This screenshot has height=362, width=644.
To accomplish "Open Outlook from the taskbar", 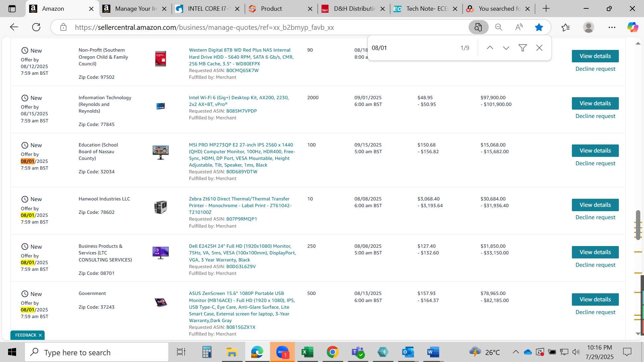I will [408, 352].
